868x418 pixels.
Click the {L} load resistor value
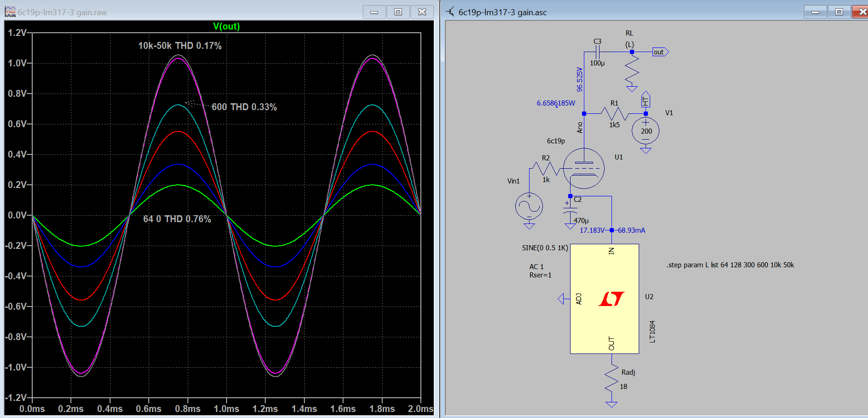[x=629, y=45]
